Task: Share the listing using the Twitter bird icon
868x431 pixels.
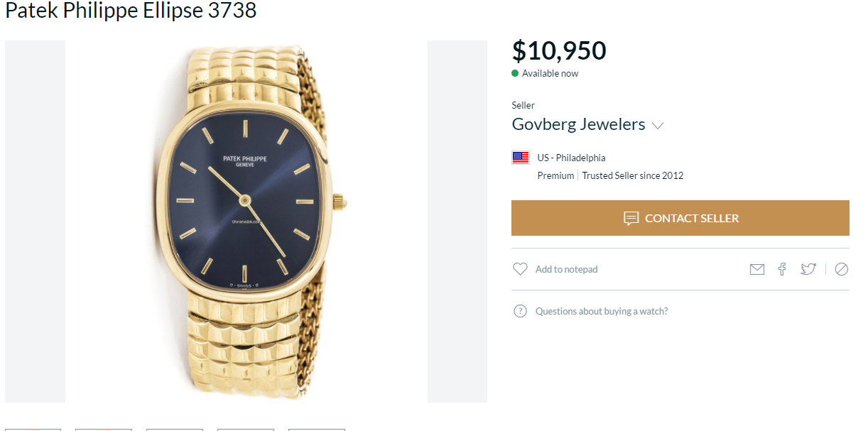Action: click(x=808, y=269)
